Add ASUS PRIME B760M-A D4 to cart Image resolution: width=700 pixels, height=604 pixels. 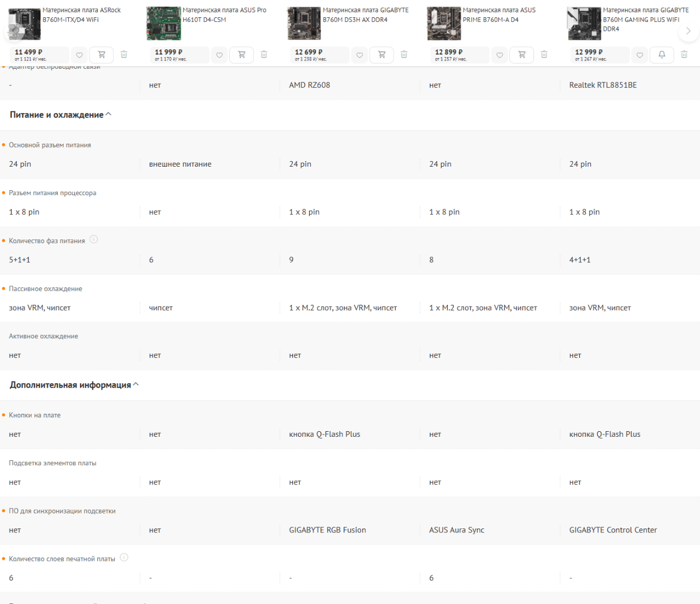coord(522,55)
